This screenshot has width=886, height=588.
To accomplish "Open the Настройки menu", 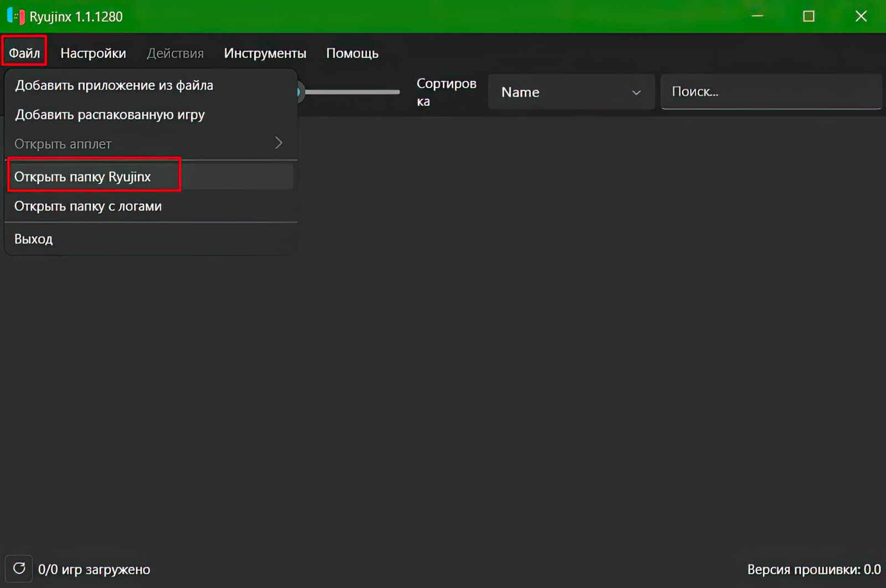I will click(93, 53).
